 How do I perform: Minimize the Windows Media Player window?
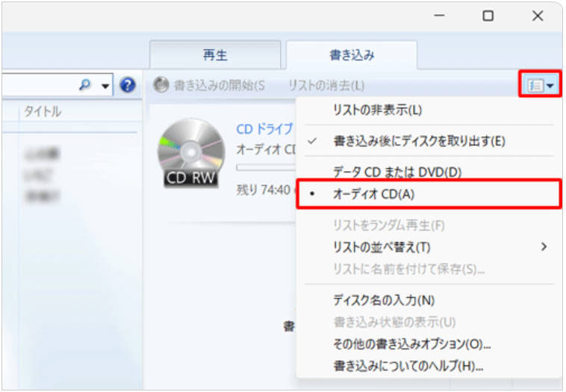point(439,16)
